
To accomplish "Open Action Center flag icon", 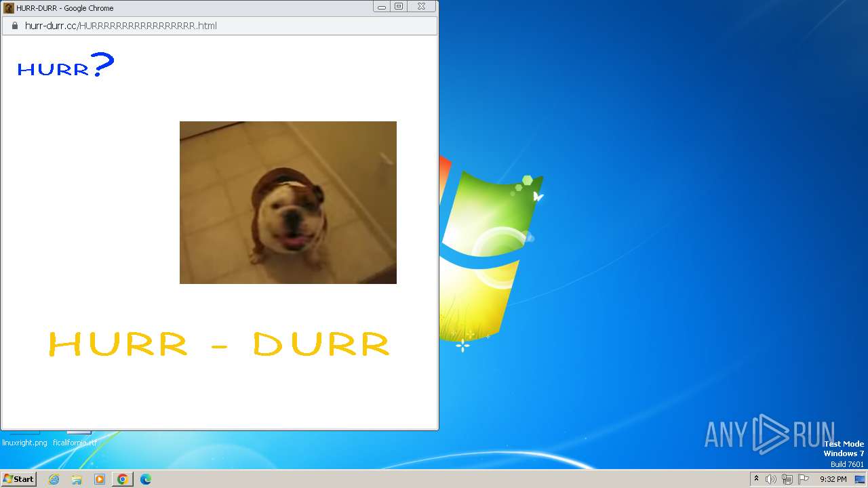I will 802,479.
